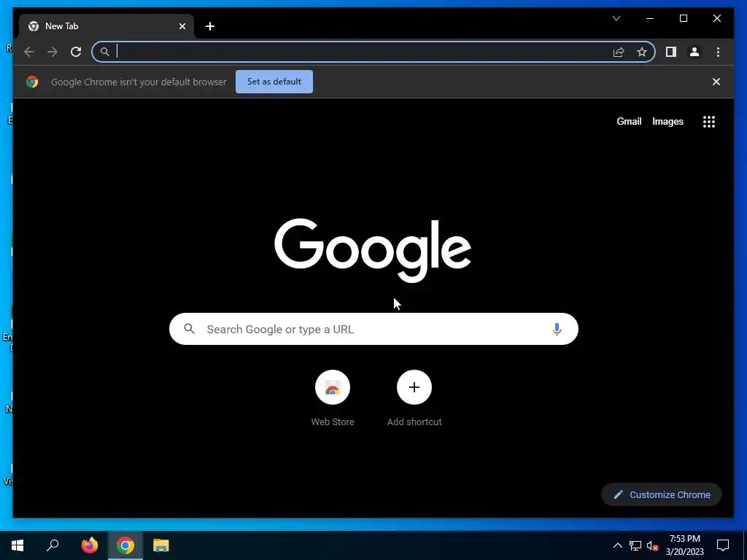The width and height of the screenshot is (747, 560).
Task: Open Chrome's three-dot menu
Action: [718, 52]
